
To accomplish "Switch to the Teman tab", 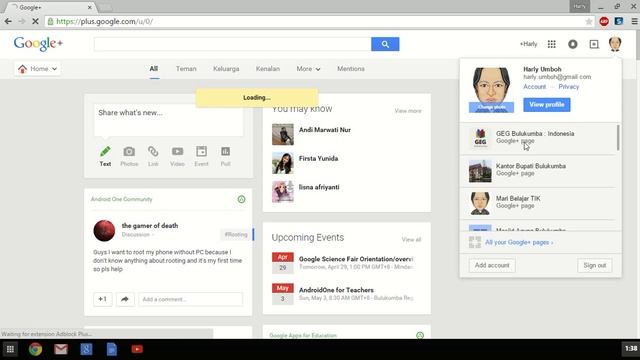I will [186, 69].
